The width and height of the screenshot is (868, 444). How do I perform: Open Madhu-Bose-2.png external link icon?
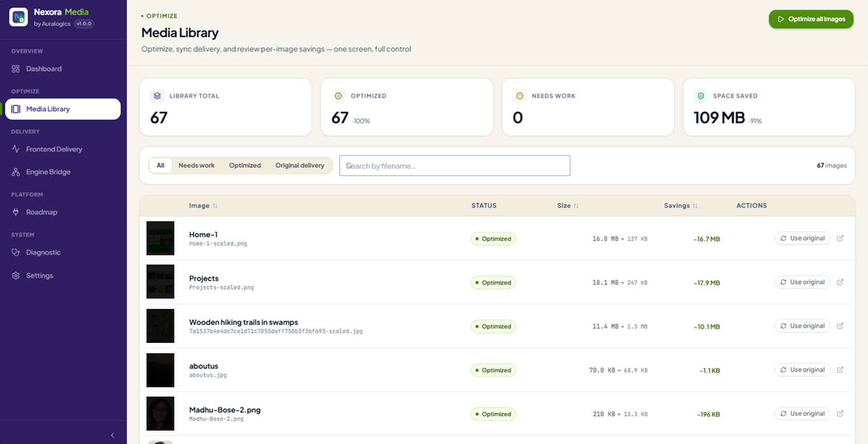[840, 414]
